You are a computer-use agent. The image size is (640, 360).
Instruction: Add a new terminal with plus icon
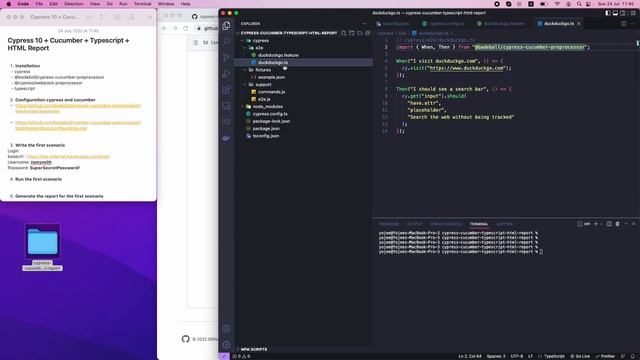596,224
